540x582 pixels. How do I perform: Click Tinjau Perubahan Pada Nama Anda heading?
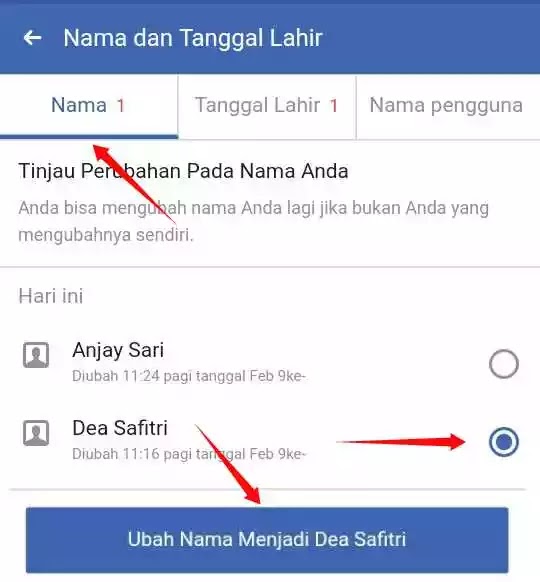pos(183,171)
